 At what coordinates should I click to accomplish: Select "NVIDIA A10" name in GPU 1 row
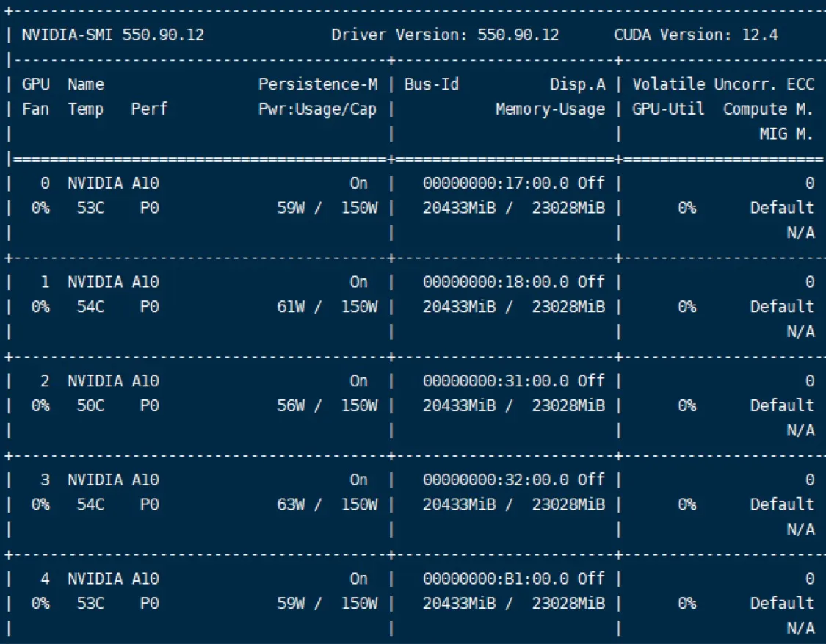click(x=113, y=282)
